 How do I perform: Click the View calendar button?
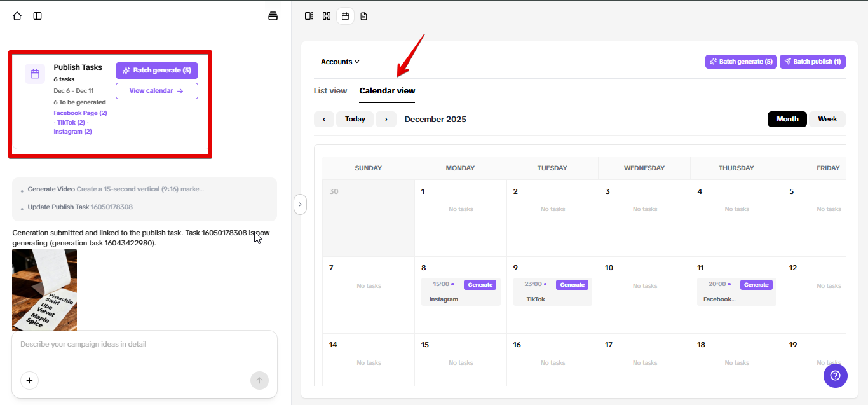[156, 91]
